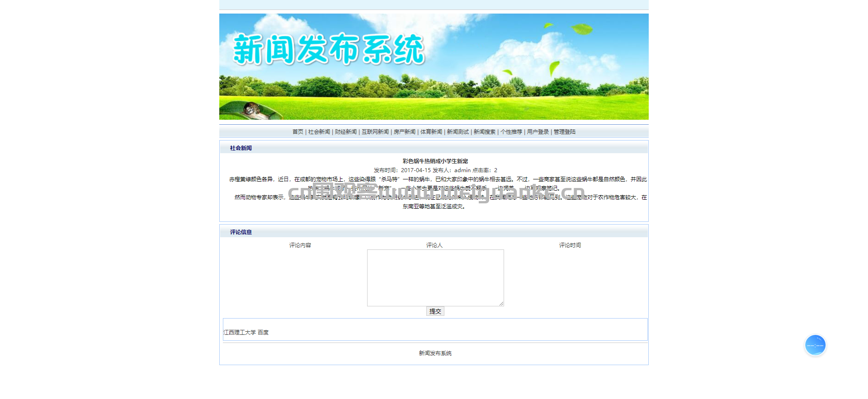
Task: Go to 社会新闻 in navigation bar
Action: 319,132
